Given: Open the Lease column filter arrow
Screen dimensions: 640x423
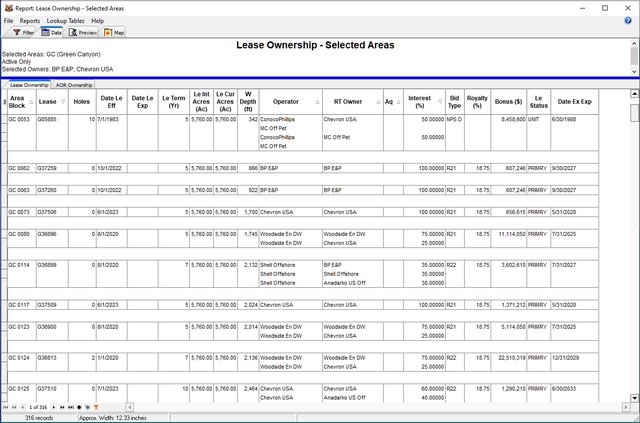Looking at the screenshot, I should tap(63, 102).
